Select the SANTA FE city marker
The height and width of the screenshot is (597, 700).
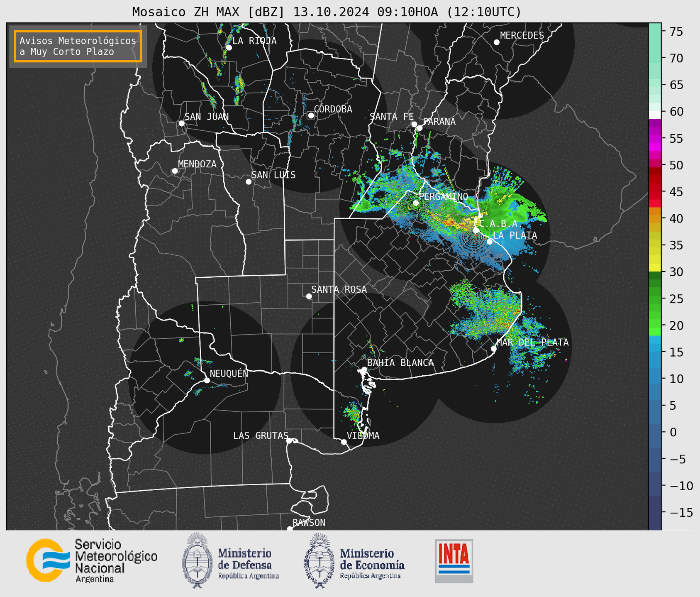point(414,124)
